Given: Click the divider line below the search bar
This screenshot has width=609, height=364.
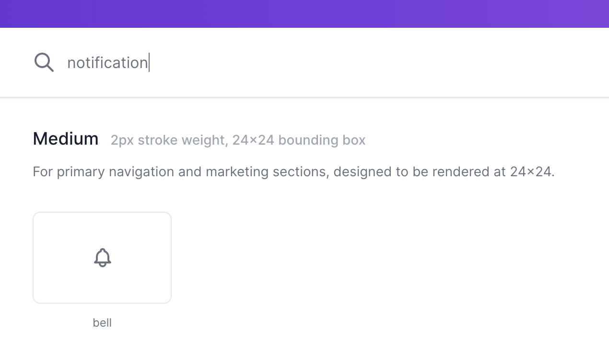Looking at the screenshot, I should [x=304, y=97].
